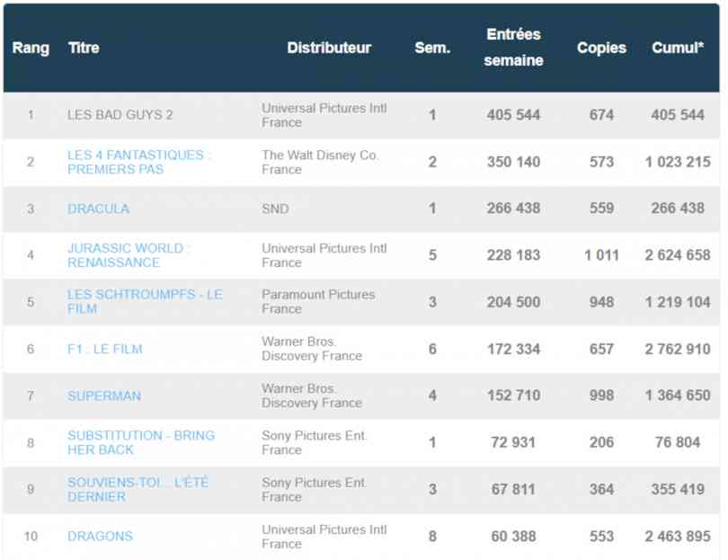Select the weekly entries value 152 710
This screenshot has height=560, width=728.
click(x=513, y=396)
